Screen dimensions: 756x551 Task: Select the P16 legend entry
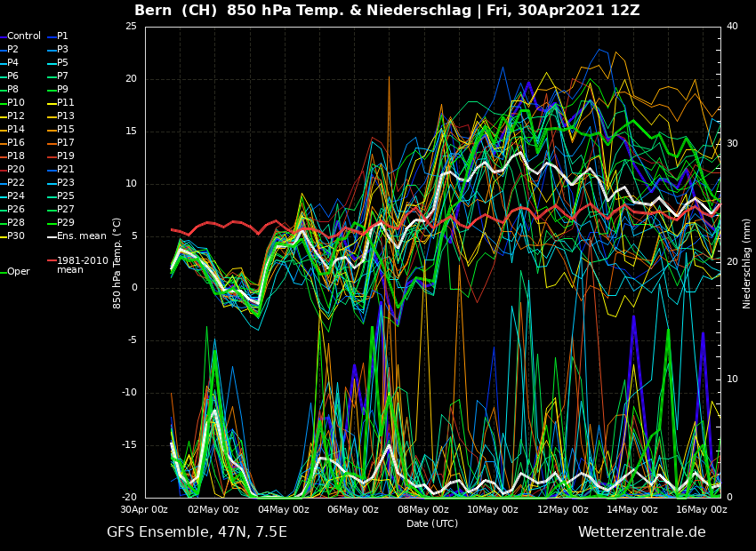16,143
